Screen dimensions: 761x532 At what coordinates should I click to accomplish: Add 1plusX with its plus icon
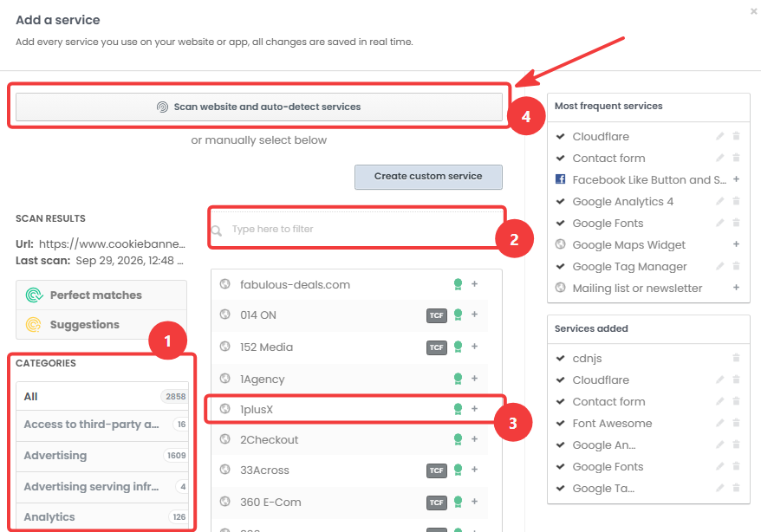coord(475,409)
